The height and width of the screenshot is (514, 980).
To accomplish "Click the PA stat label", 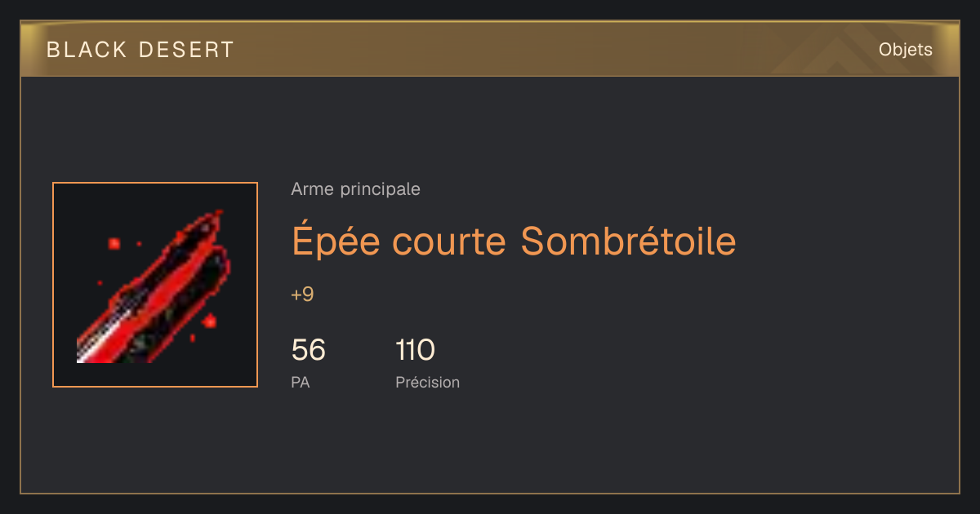I will point(300,382).
